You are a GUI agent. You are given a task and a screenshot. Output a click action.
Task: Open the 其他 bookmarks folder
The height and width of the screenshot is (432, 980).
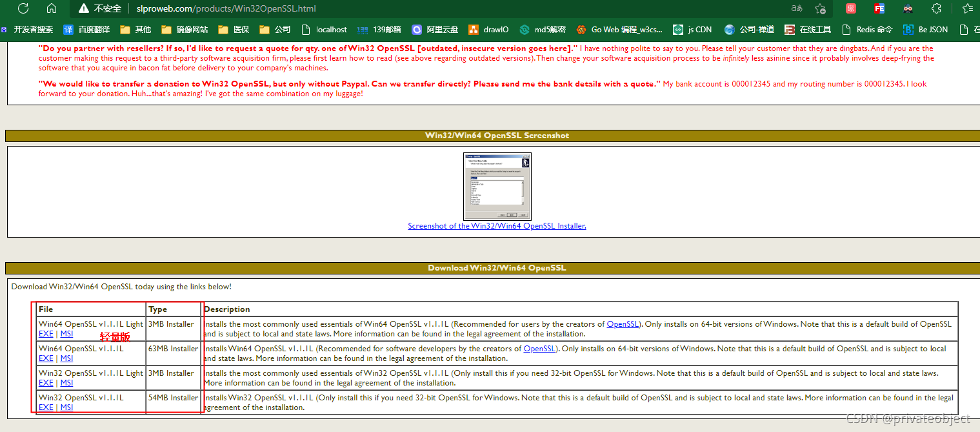[136, 30]
